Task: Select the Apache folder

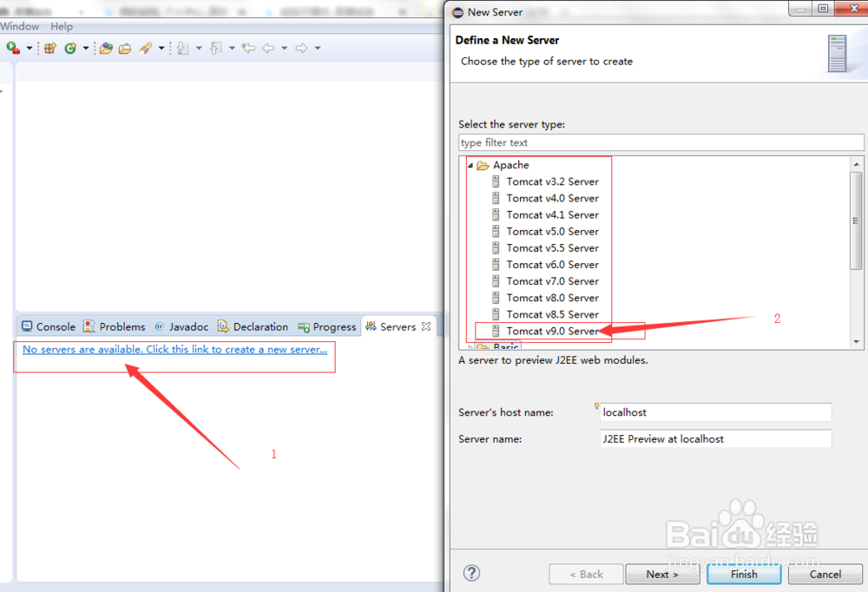Action: 511,165
